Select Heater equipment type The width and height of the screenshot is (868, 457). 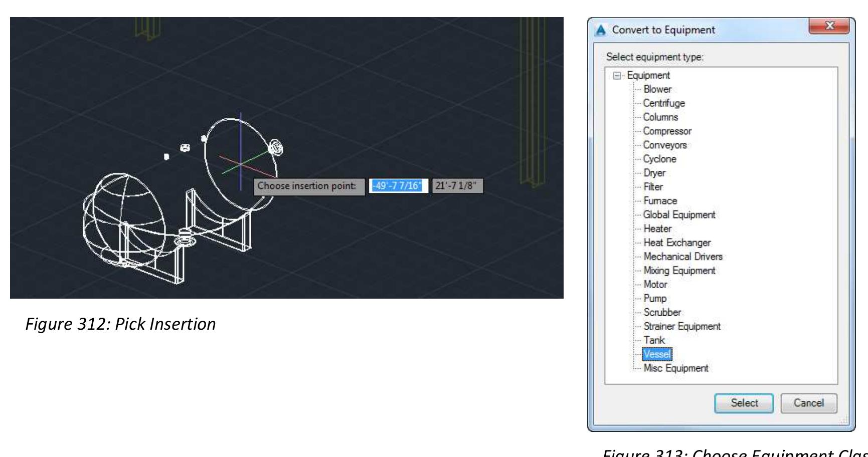point(657,229)
